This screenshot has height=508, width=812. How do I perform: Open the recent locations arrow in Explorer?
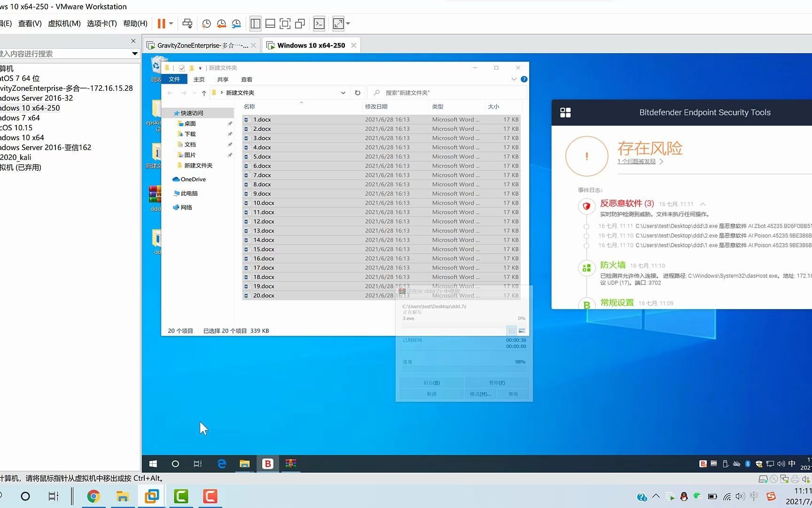[195, 93]
